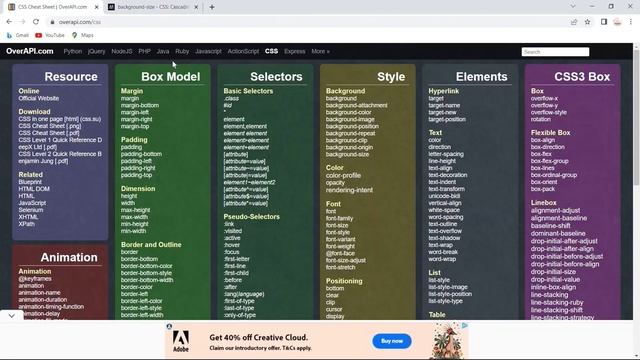640x360 pixels.
Task: Open the @keyframes link
Action: coord(35,279)
